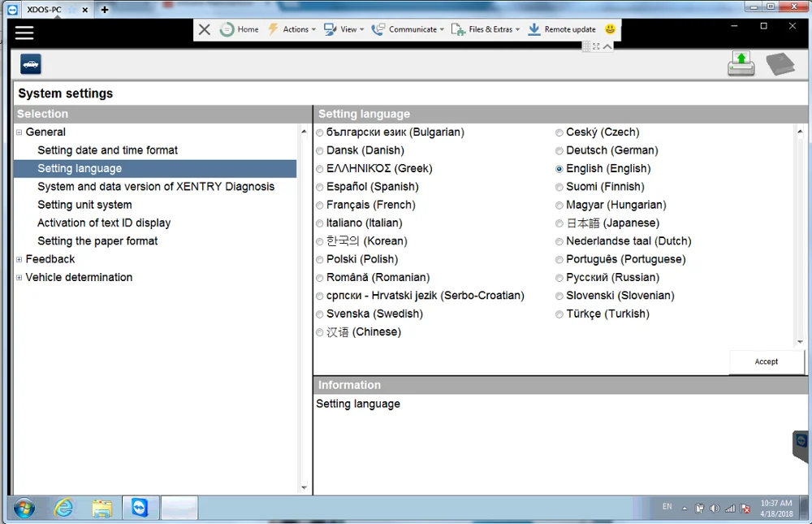Select the Setting language tree item
Image resolution: width=812 pixels, height=524 pixels.
coord(155,168)
